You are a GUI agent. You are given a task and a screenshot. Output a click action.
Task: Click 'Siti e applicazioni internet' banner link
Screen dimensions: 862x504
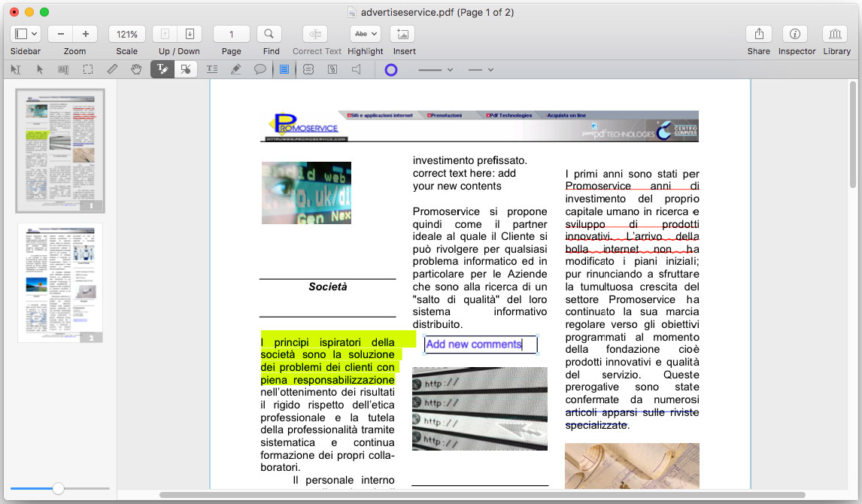tap(380, 115)
